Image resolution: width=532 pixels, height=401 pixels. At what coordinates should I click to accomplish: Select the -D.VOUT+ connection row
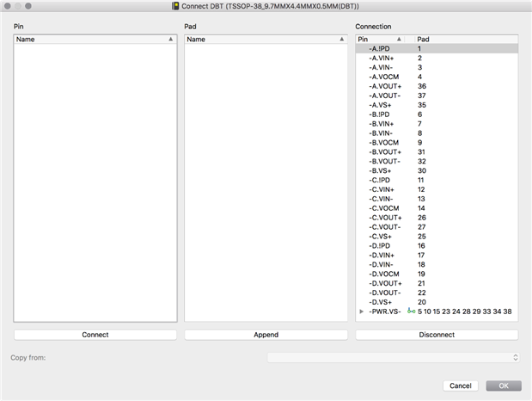pyautogui.click(x=437, y=283)
